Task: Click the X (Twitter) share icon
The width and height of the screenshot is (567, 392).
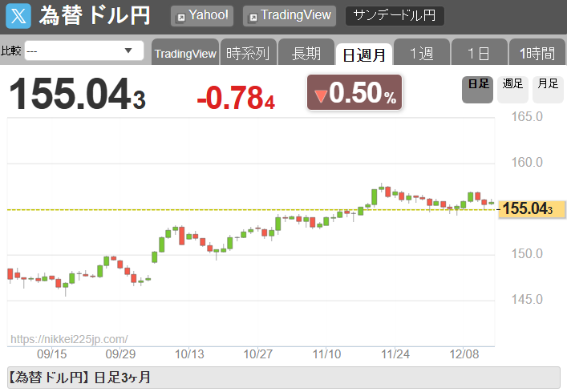Action: pyautogui.click(x=18, y=16)
